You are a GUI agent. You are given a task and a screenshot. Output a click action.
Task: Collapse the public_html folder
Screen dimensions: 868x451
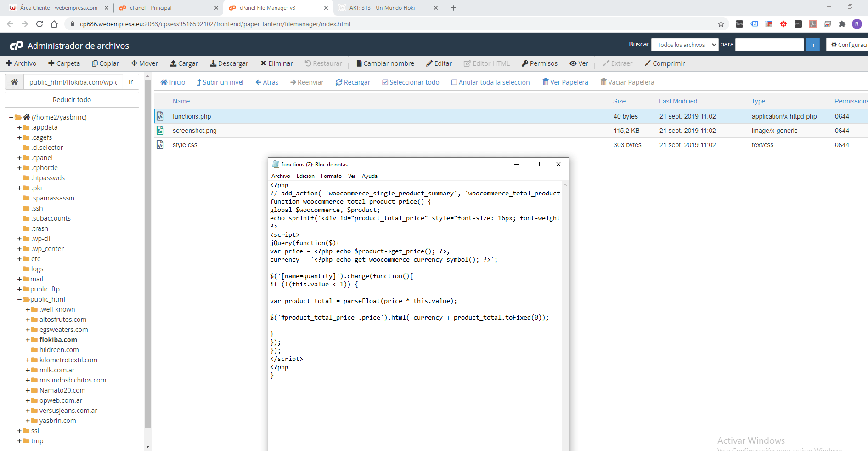click(19, 299)
